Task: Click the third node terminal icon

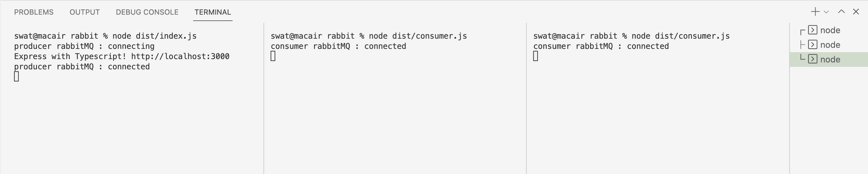Action: pyautogui.click(x=813, y=59)
